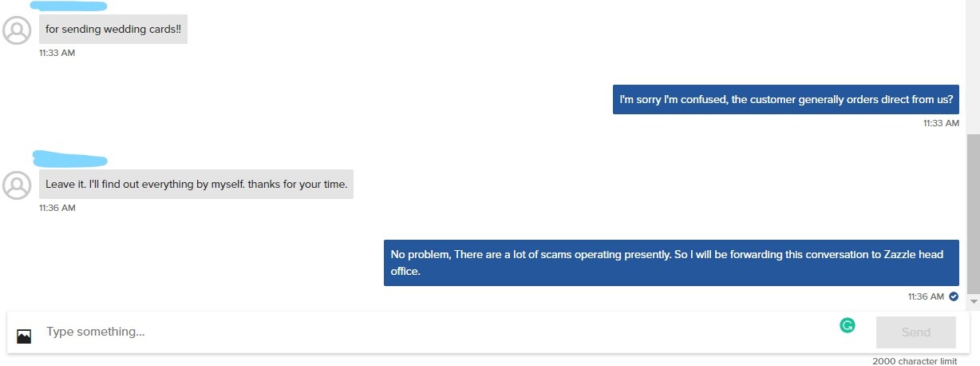Click the 11:33 AM timestamp under confused message
This screenshot has height=366, width=980.
click(x=941, y=123)
